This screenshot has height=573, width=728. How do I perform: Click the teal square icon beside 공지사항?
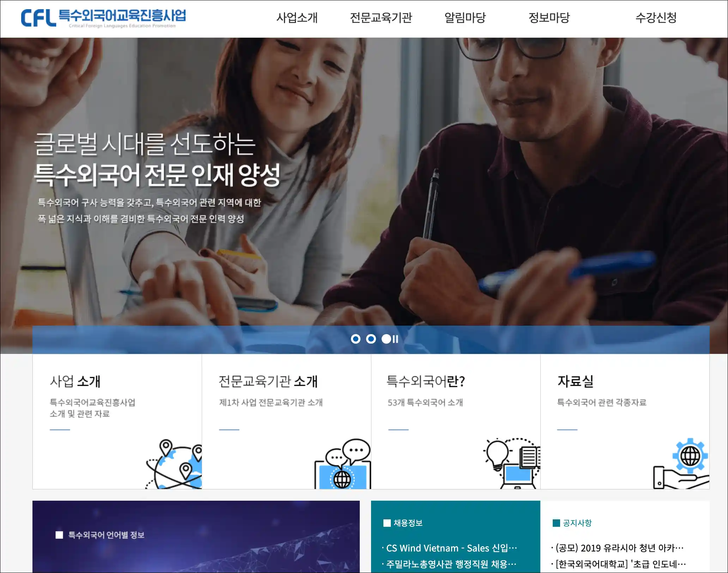coord(556,523)
